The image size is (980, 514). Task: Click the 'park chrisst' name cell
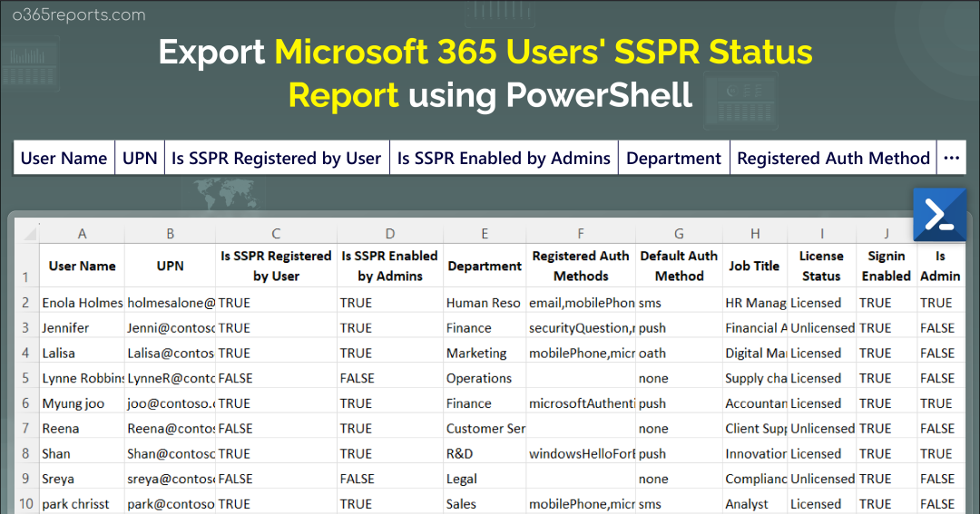82,503
